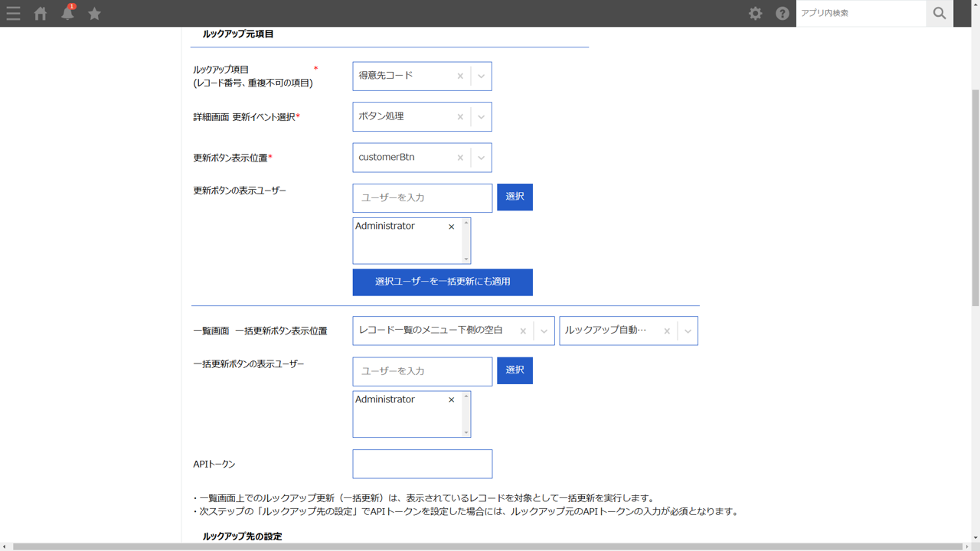Click the APIトークン label
Image resolution: width=980 pixels, height=551 pixels.
pos(214,465)
